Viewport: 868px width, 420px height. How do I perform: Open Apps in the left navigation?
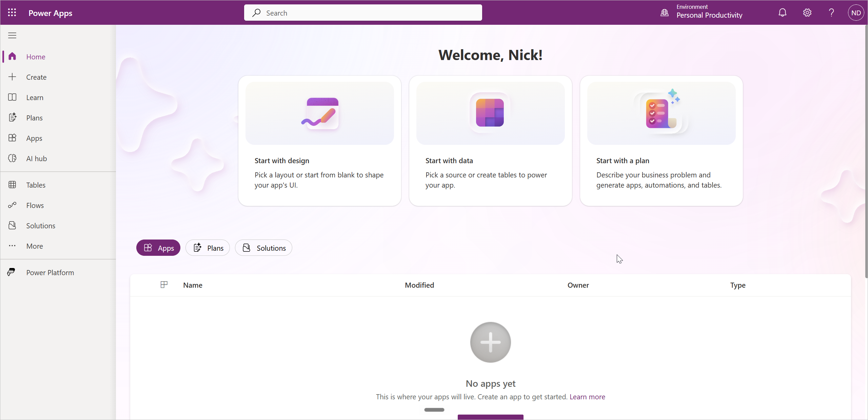point(58,138)
